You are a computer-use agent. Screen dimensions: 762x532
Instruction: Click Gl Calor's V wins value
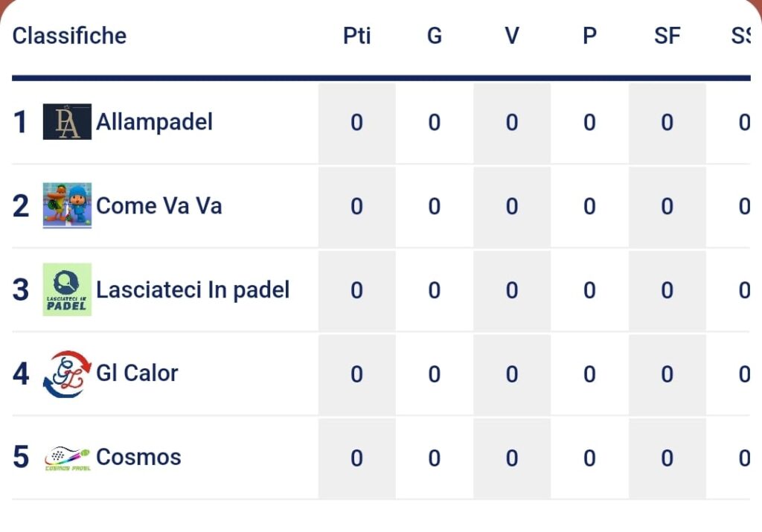(x=512, y=374)
